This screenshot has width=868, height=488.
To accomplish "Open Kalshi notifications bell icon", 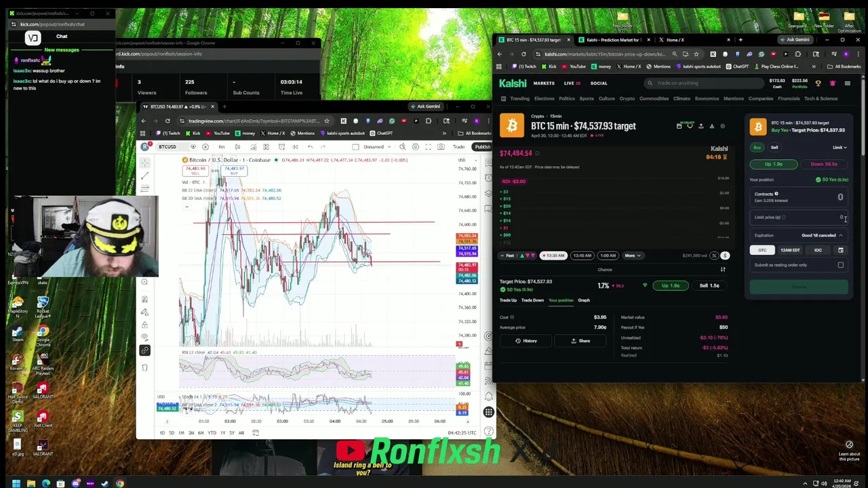I will click(832, 83).
